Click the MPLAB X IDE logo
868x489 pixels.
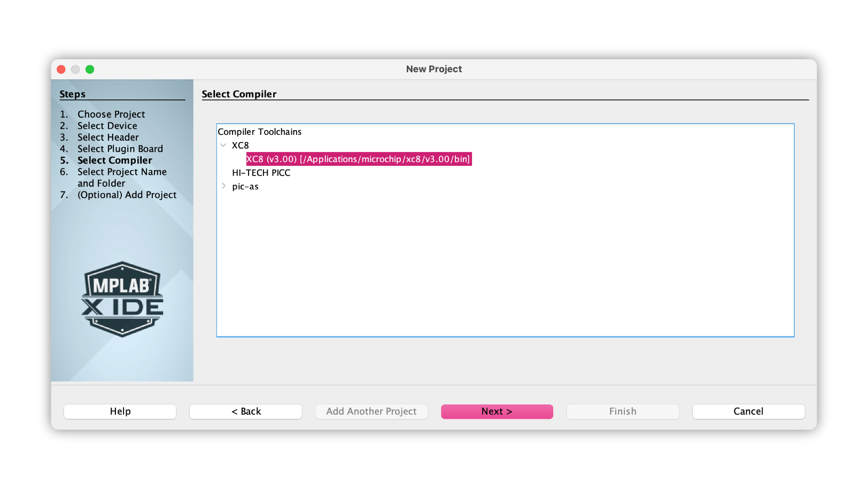point(122,299)
